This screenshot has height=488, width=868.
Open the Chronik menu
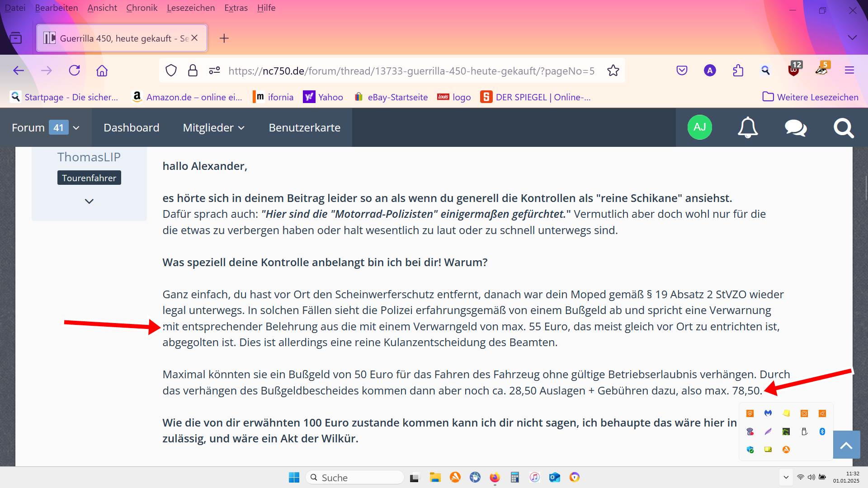click(142, 8)
